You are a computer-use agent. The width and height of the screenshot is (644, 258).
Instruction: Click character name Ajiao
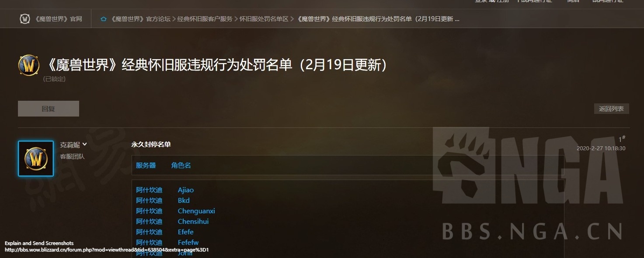pyautogui.click(x=186, y=190)
